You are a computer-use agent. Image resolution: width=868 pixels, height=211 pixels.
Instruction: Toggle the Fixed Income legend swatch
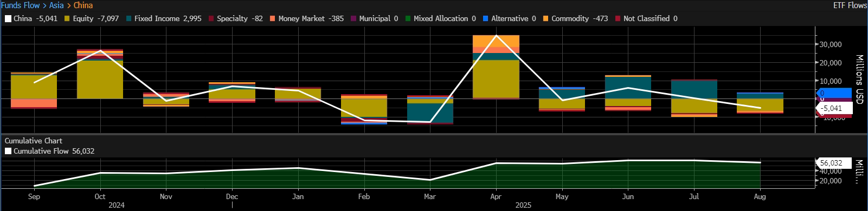(x=129, y=18)
